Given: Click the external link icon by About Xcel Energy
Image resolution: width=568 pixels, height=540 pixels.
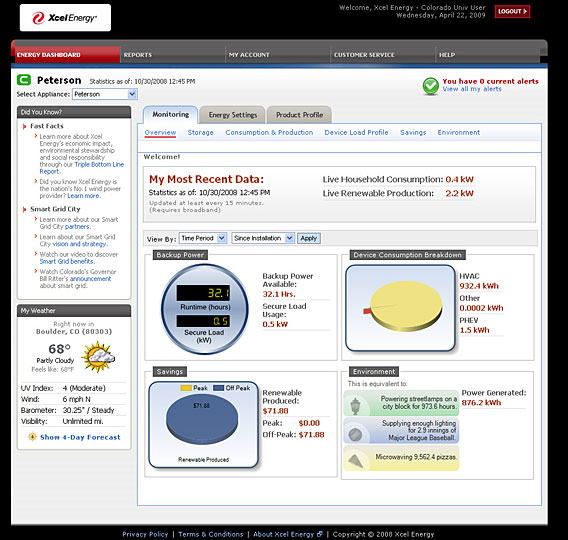Looking at the screenshot, I should 320,534.
